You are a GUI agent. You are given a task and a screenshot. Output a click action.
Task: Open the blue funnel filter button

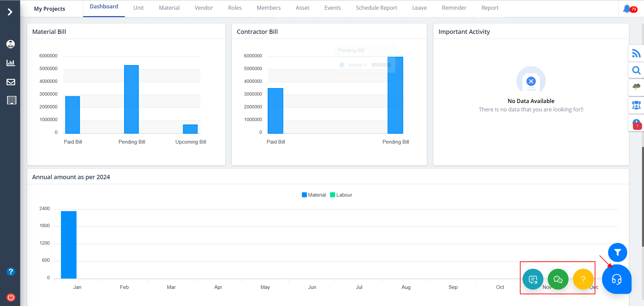(x=618, y=252)
